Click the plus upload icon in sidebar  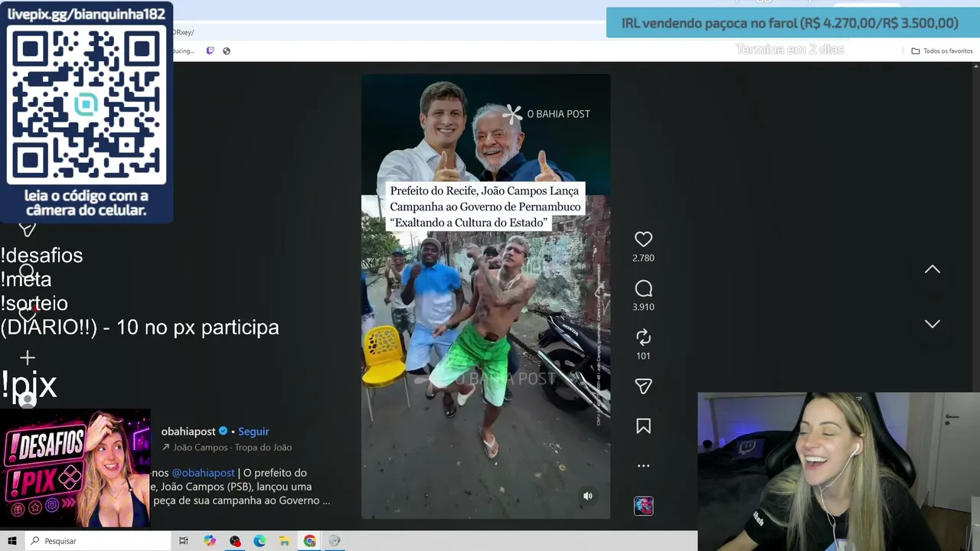click(28, 357)
